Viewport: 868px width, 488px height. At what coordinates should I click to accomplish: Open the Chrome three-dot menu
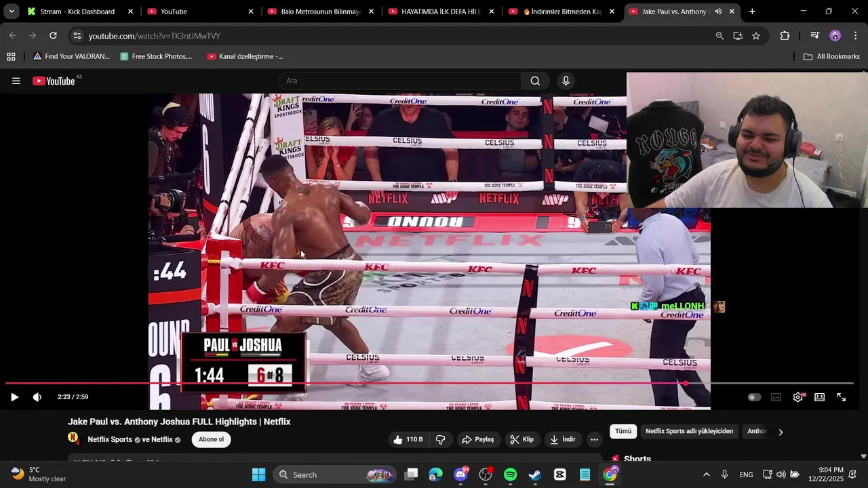pyautogui.click(x=855, y=36)
